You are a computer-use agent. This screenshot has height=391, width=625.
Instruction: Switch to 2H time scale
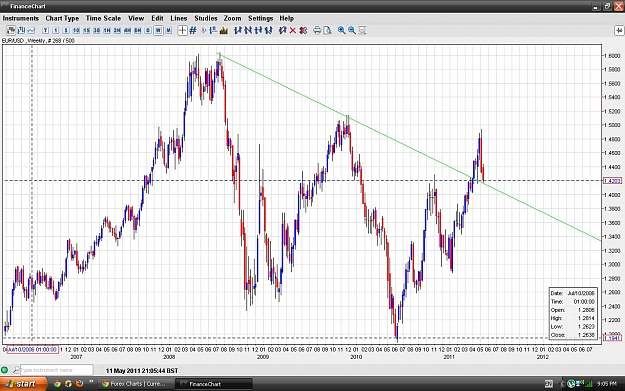(x=117, y=30)
